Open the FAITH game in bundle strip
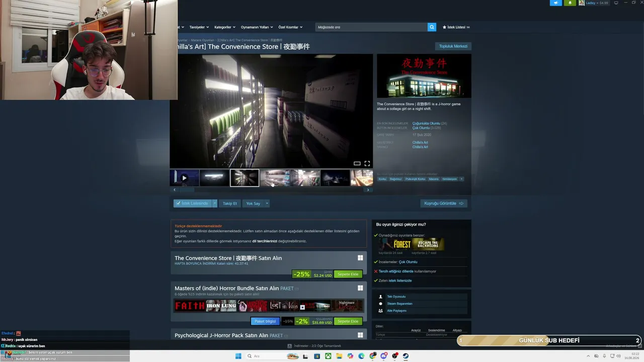The image size is (644, 362). pos(190,306)
